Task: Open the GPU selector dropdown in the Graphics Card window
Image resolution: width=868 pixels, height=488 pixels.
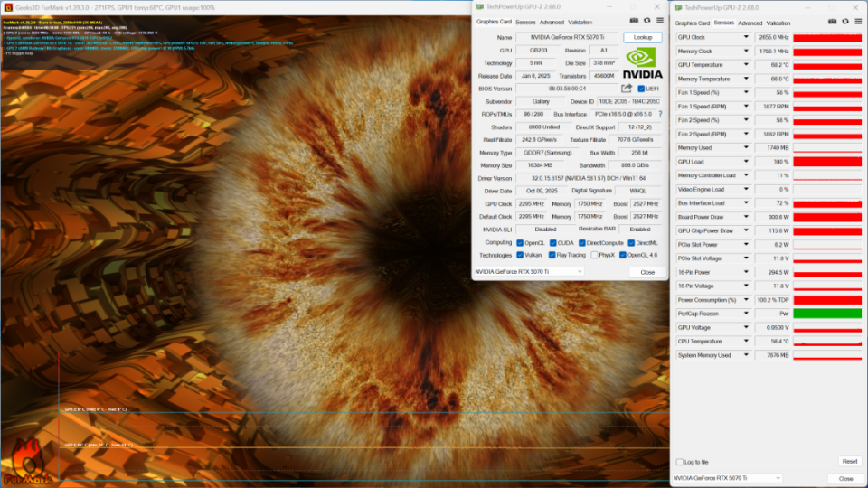Action: tap(529, 272)
